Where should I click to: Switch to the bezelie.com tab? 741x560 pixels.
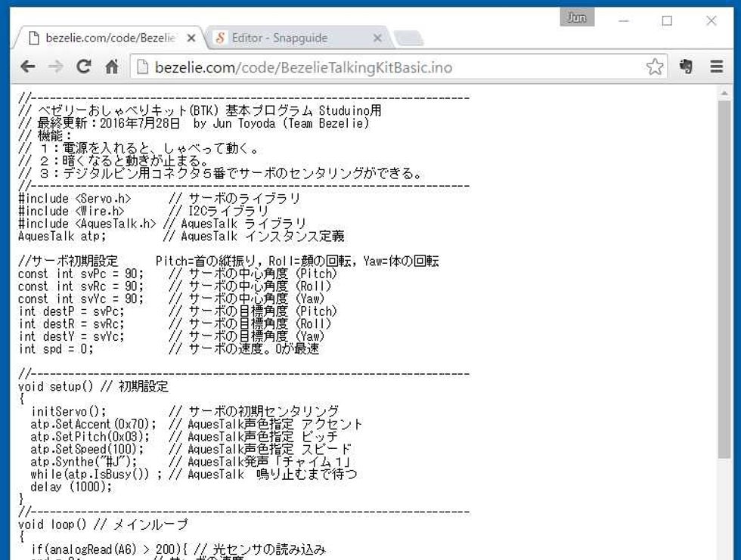coord(106,38)
